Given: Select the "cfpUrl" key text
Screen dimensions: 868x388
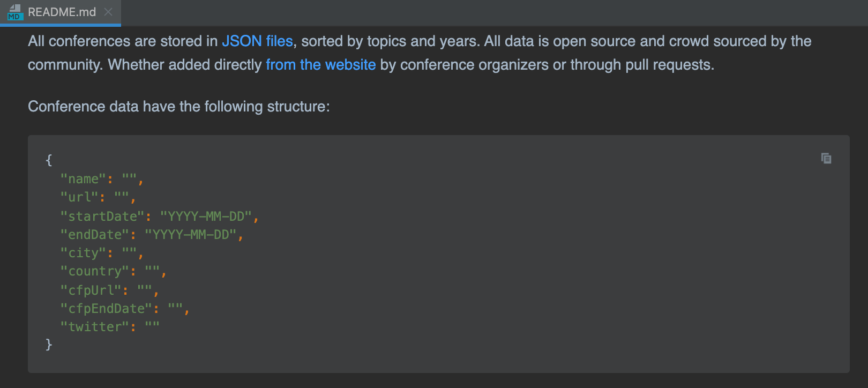Looking at the screenshot, I should pos(91,290).
